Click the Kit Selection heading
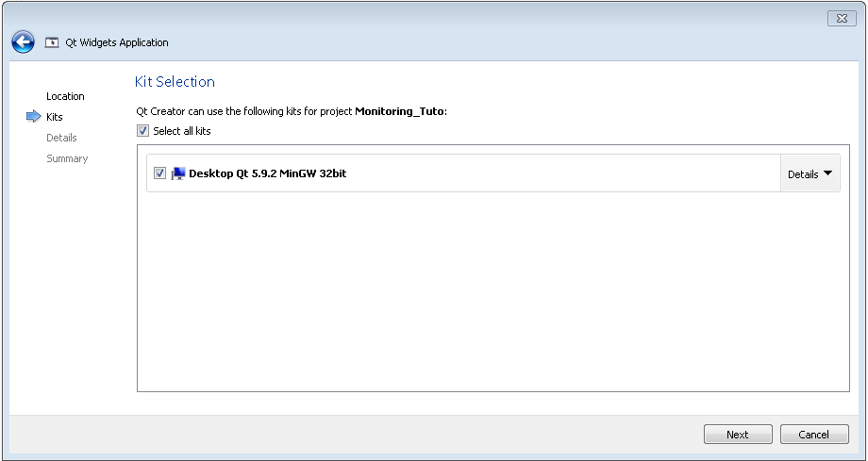 pyautogui.click(x=175, y=82)
